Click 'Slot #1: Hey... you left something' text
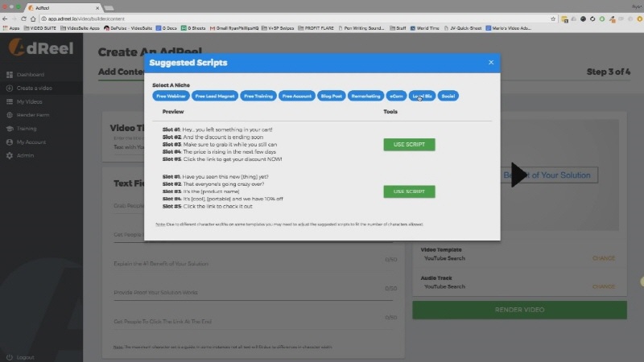 pos(217,130)
